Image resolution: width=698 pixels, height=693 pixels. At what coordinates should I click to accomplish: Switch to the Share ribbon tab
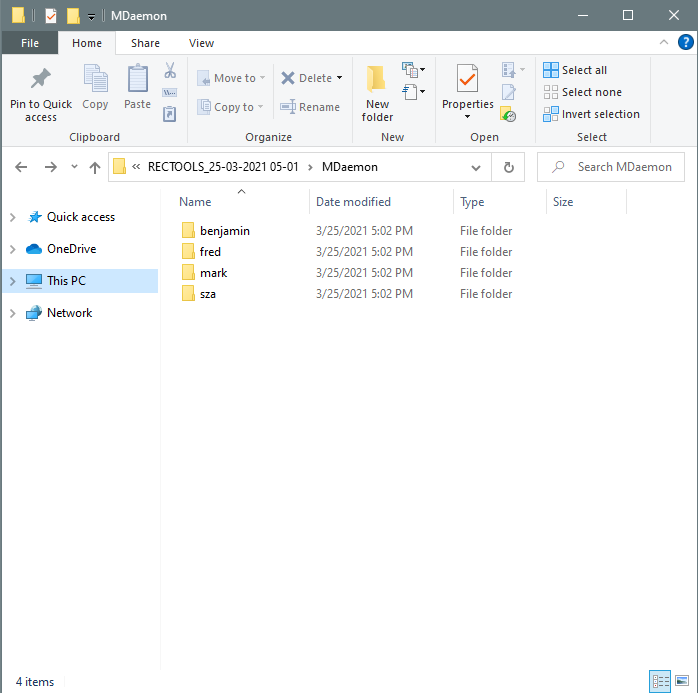[x=145, y=43]
